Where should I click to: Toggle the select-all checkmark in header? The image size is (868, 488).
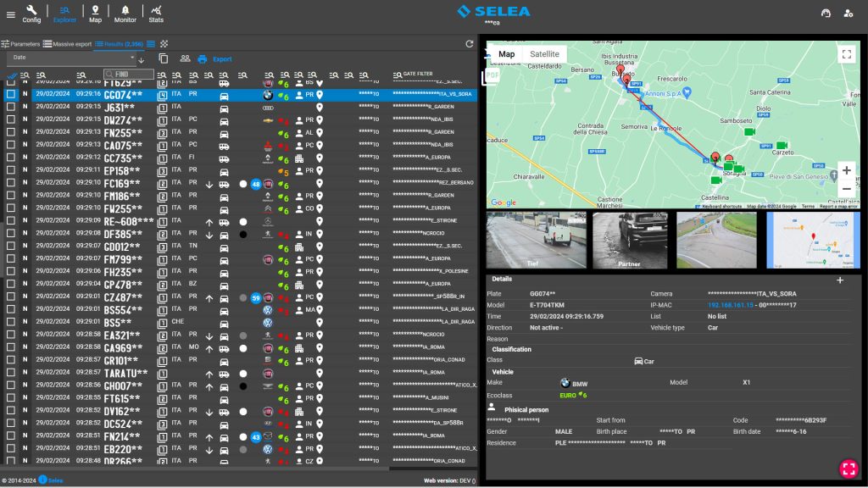pyautogui.click(x=12, y=75)
